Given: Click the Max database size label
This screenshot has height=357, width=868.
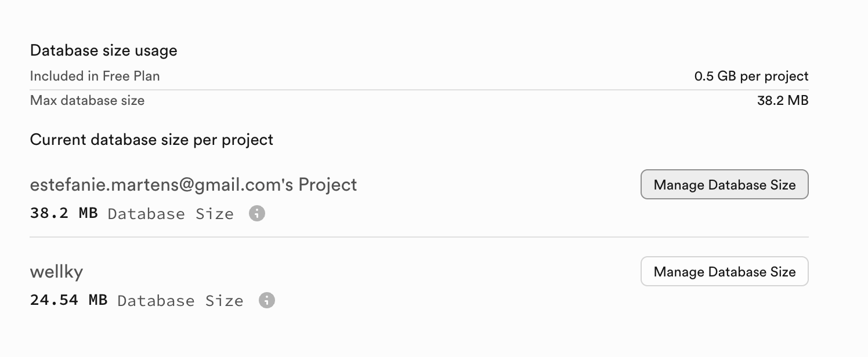Looking at the screenshot, I should click(x=87, y=101).
